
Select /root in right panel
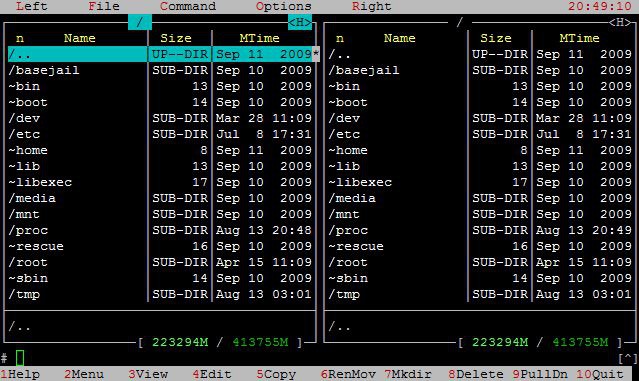480,262
